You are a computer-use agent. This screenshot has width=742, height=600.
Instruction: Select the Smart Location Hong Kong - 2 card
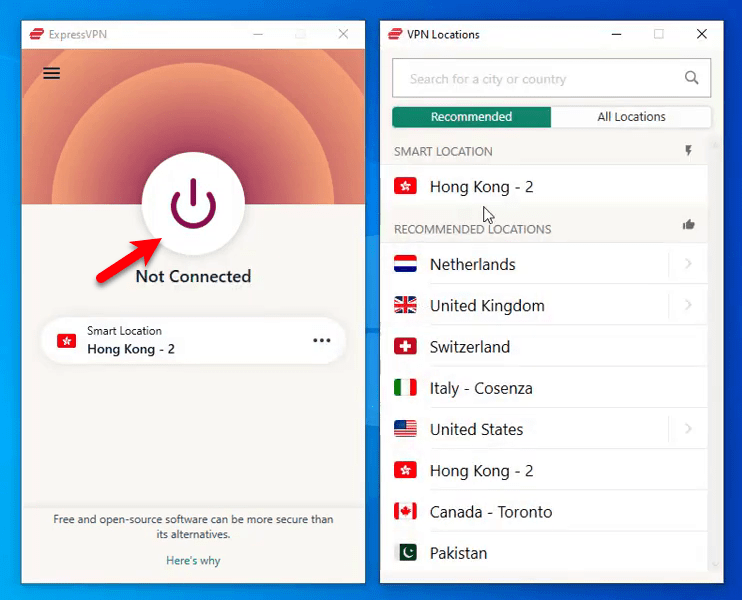tap(194, 341)
